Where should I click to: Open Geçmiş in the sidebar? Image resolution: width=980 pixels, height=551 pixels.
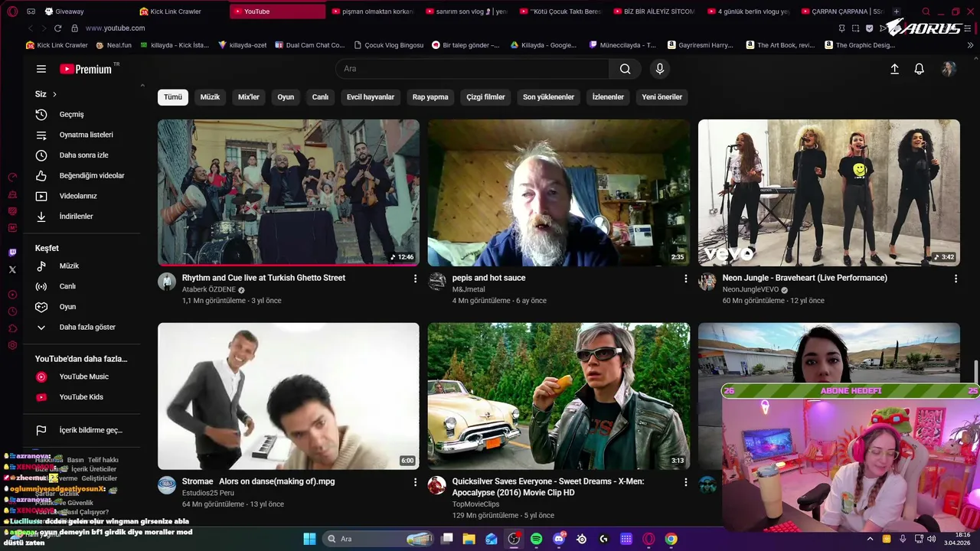coord(80,114)
